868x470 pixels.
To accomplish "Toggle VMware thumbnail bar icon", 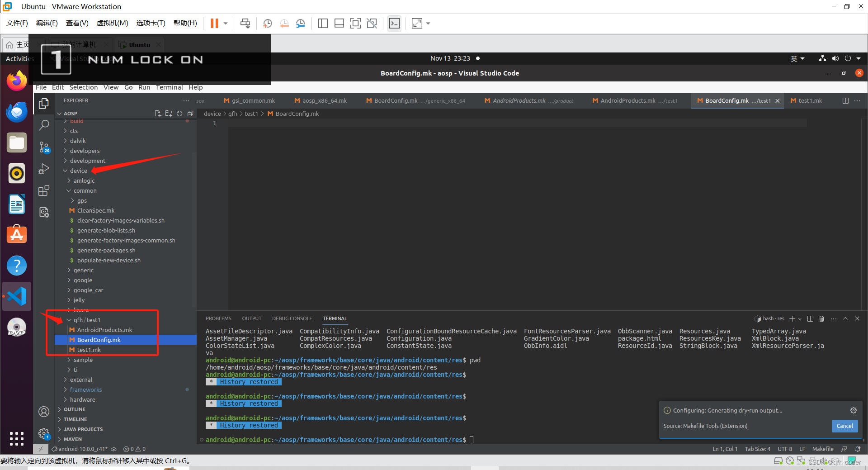I will tap(339, 23).
